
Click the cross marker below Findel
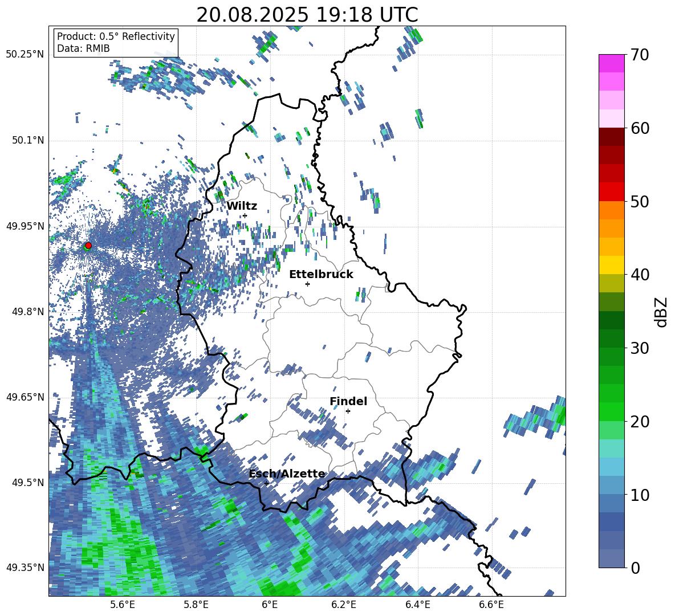pyautogui.click(x=348, y=411)
